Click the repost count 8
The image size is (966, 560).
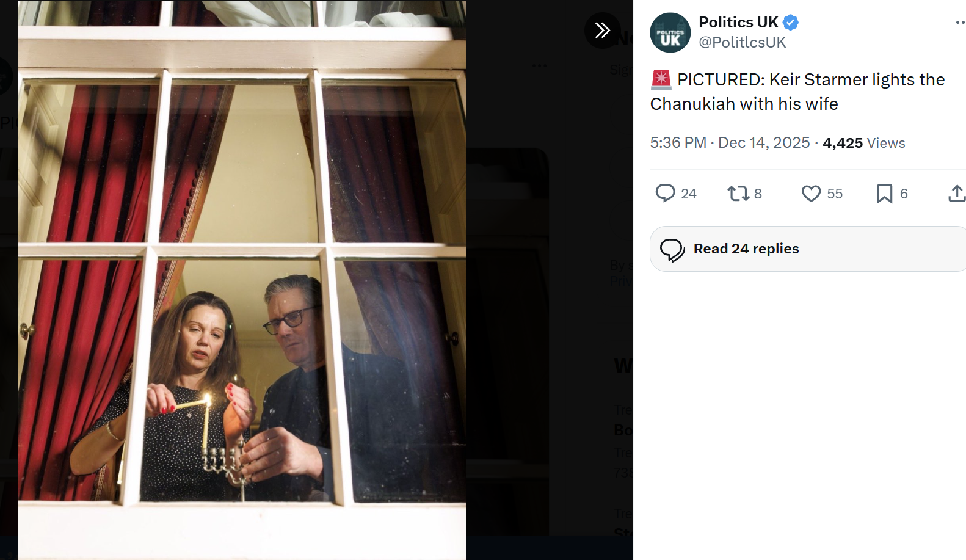pos(758,194)
